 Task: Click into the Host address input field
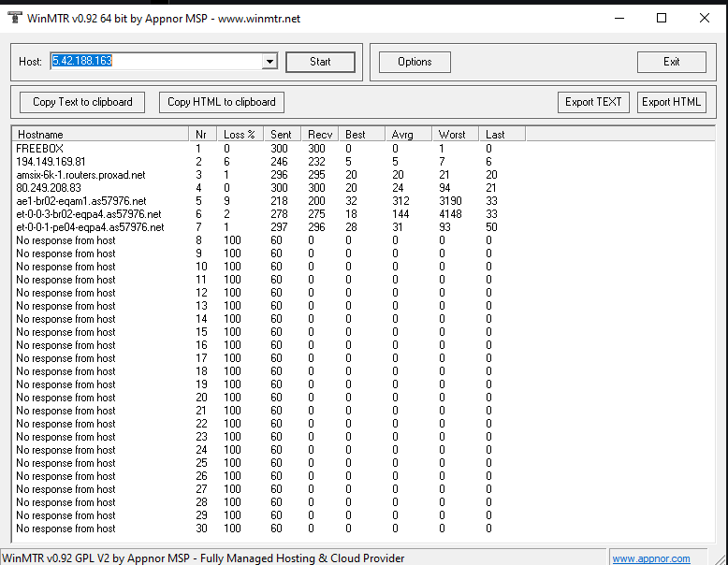(156, 62)
